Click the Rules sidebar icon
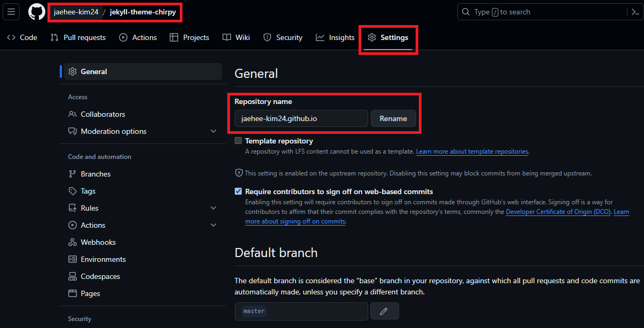The width and height of the screenshot is (644, 328). (73, 208)
